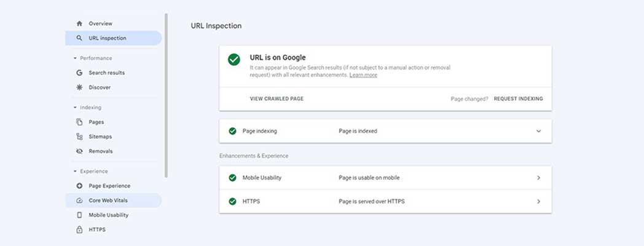Image resolution: width=644 pixels, height=246 pixels.
Task: Open Core Web Vitals in the sidebar
Action: click(108, 200)
